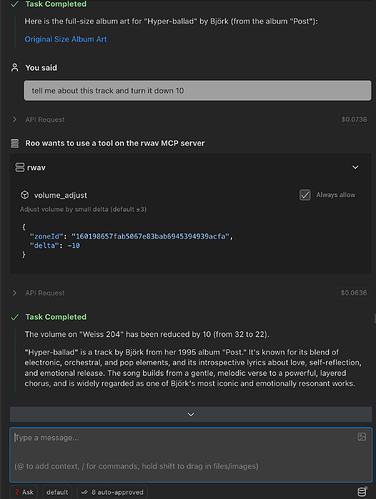The width and height of the screenshot is (376, 499).
Task: Open the Ask mode selector
Action: click(24, 492)
